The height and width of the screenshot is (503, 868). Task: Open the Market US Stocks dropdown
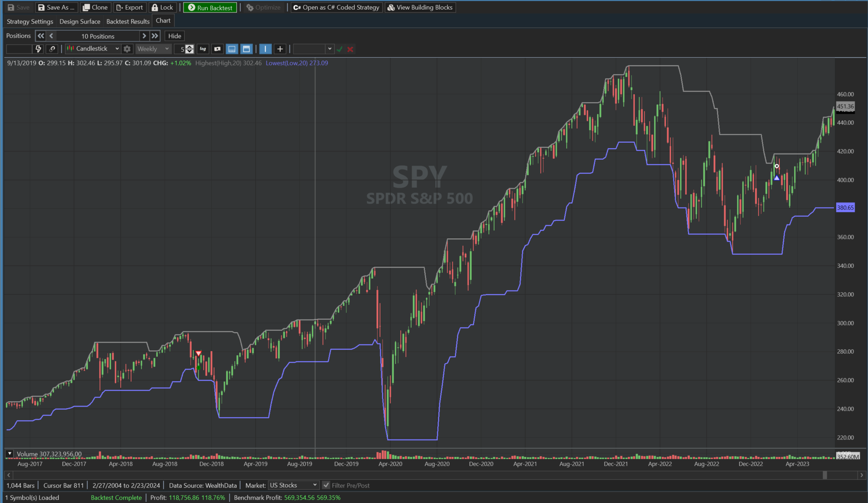293,485
